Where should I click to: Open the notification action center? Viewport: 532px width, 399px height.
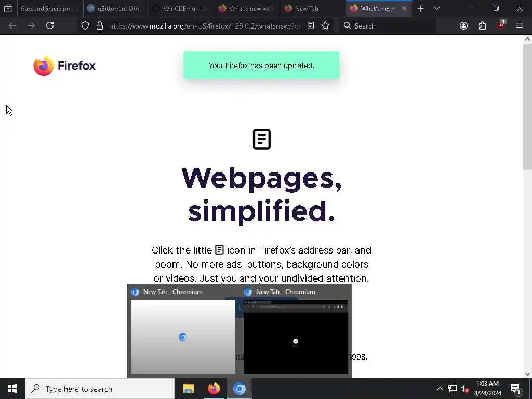(x=516, y=389)
